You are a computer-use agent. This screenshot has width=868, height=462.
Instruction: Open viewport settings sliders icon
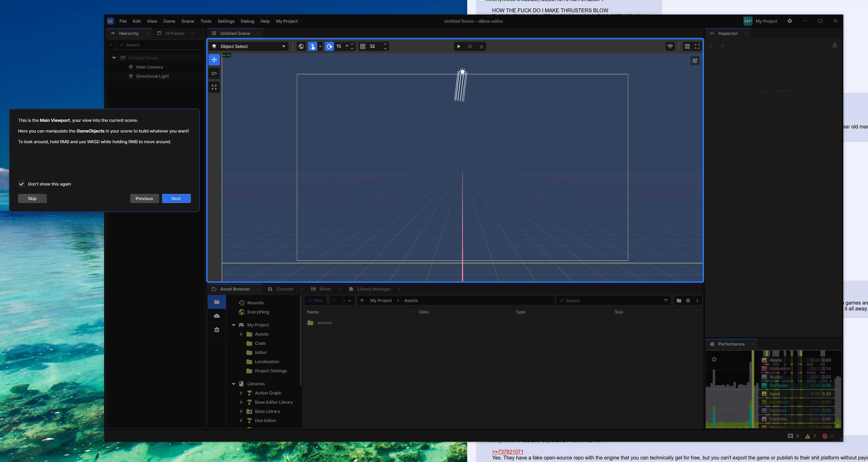point(695,61)
